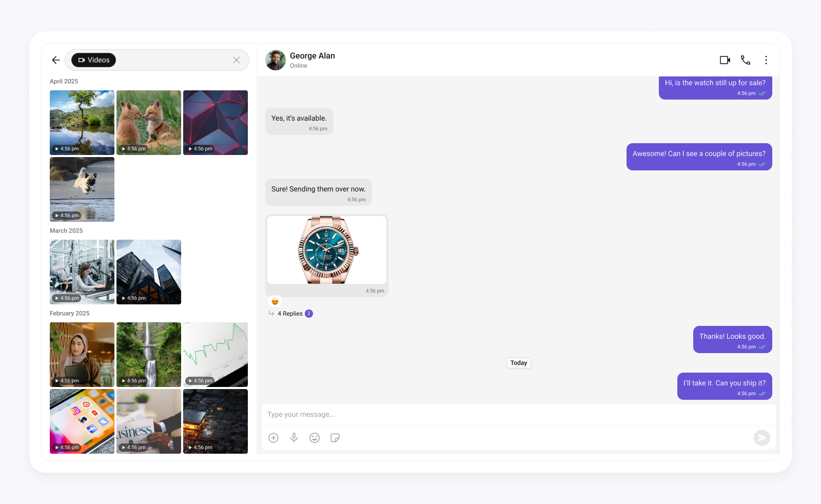Click the 'Thanks! Looks good.' message
821x504 pixels.
733,340
